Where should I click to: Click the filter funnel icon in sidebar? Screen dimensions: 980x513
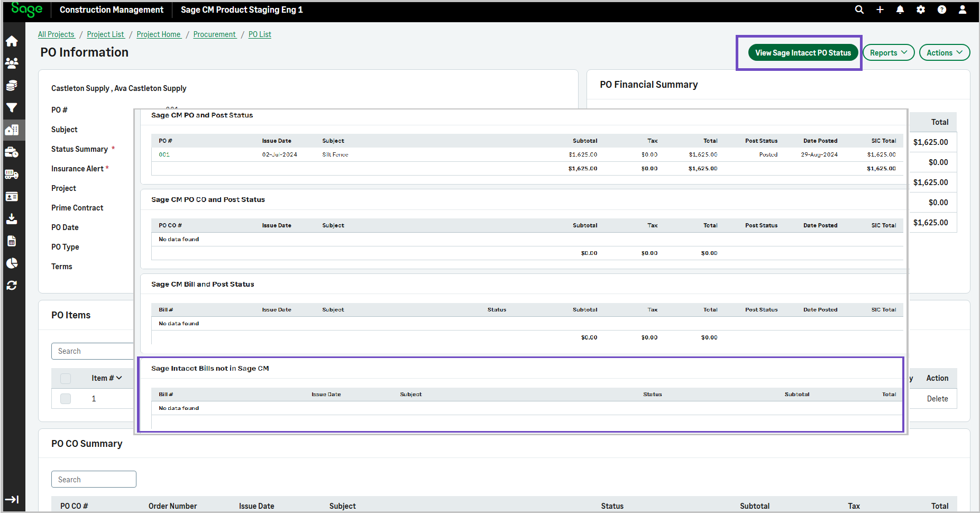pyautogui.click(x=12, y=108)
